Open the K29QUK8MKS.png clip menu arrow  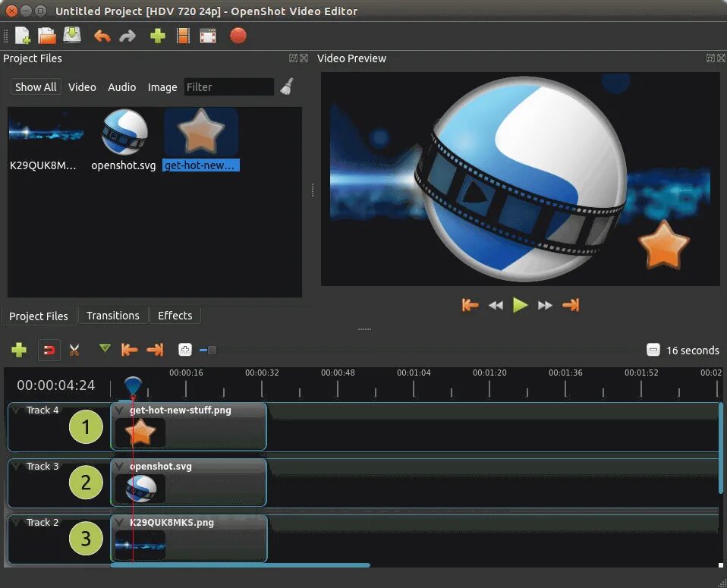[119, 522]
